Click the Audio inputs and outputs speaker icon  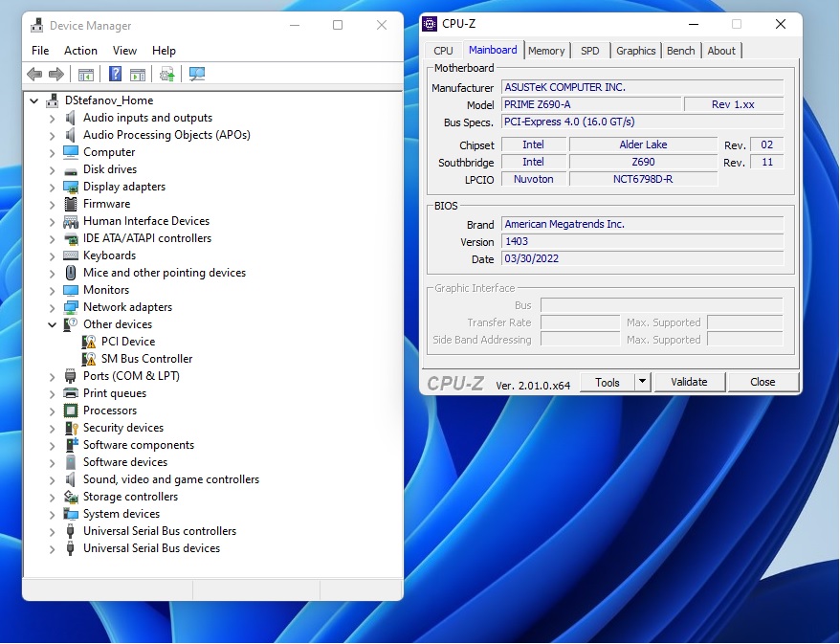[70, 118]
